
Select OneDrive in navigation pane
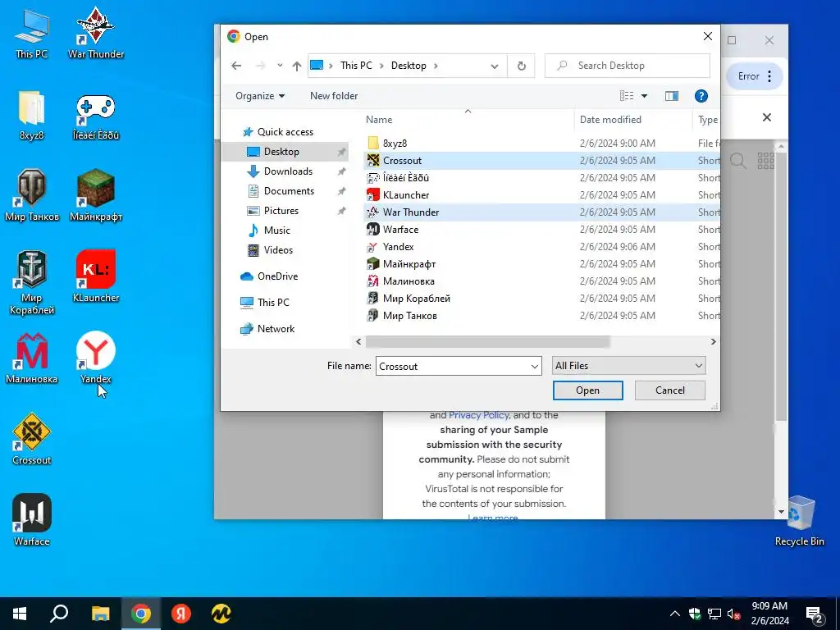pos(277,276)
